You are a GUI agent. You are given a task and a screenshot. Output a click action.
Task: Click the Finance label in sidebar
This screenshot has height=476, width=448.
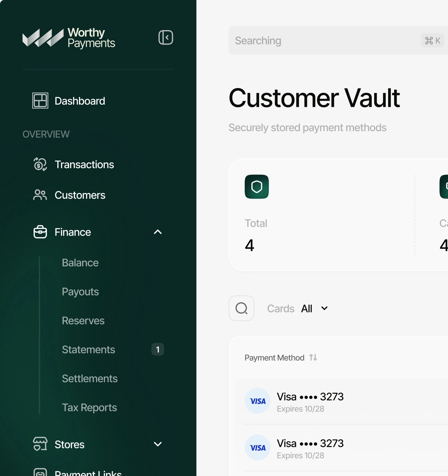coord(73,232)
